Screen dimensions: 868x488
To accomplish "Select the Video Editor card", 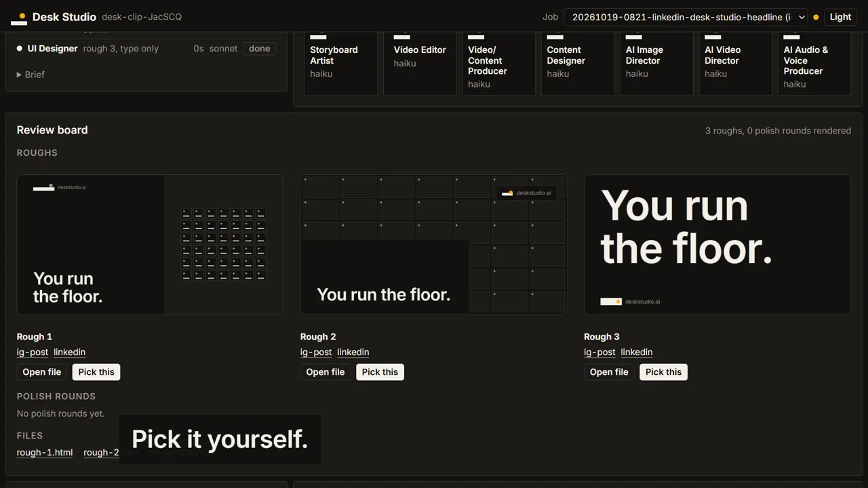I will tap(420, 63).
